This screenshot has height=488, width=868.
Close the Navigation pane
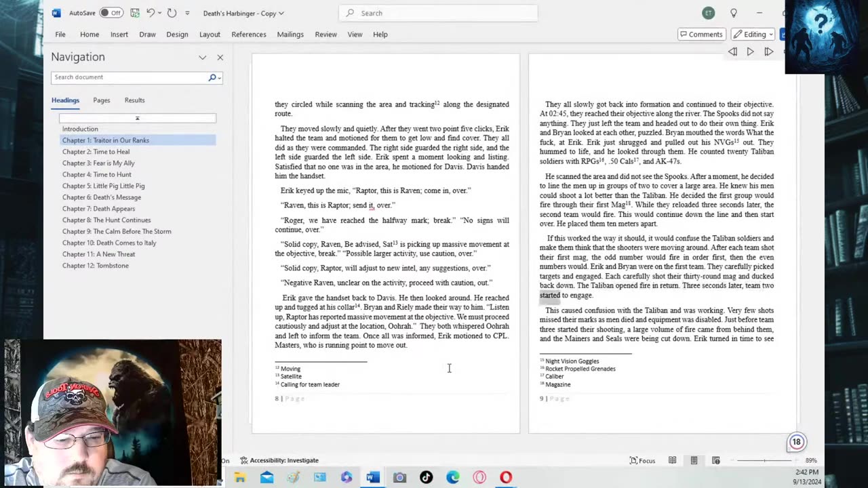(220, 58)
